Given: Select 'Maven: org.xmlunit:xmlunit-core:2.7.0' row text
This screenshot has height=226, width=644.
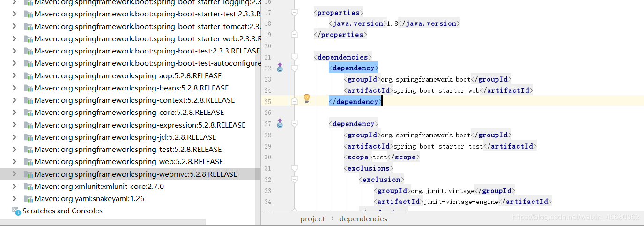Looking at the screenshot, I should (x=99, y=186).
